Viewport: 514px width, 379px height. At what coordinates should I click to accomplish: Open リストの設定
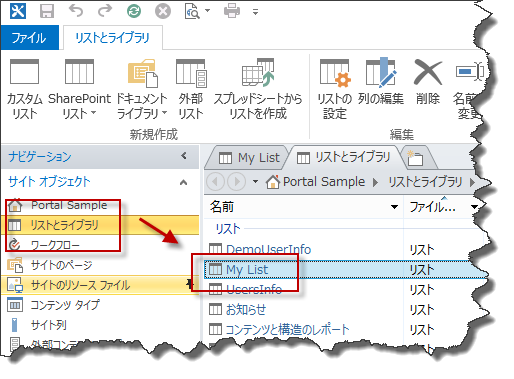point(334,89)
